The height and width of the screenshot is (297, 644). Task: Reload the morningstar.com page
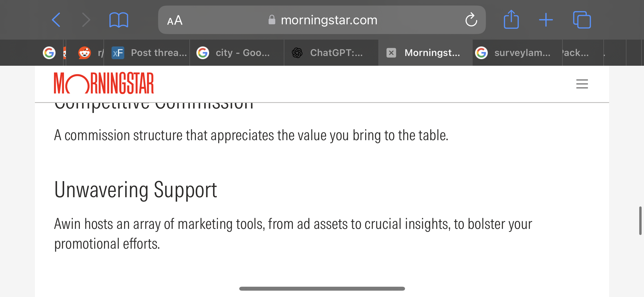click(471, 20)
